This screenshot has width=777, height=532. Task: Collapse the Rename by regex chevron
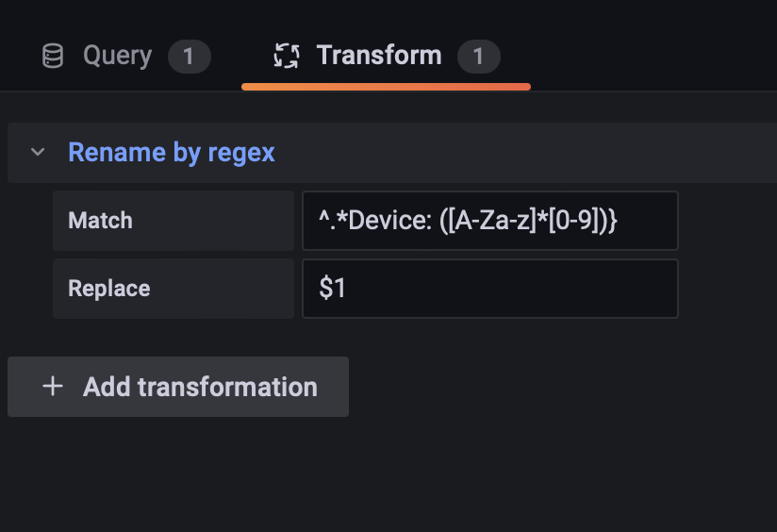coord(38,152)
